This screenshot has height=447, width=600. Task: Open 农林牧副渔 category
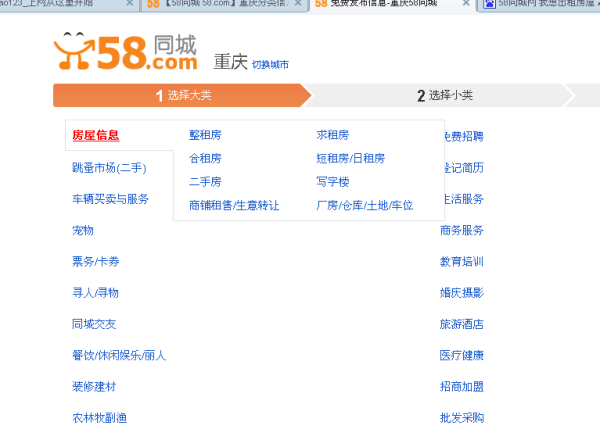(99, 418)
